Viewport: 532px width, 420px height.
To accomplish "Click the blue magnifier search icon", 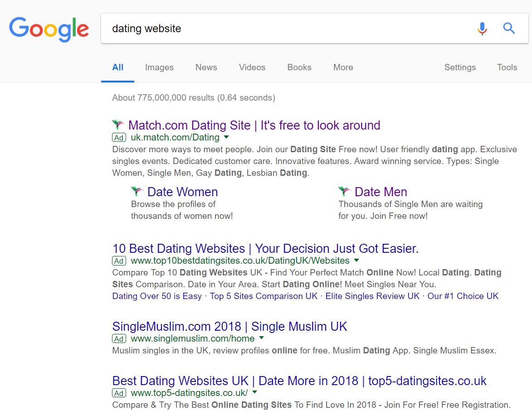I will click(x=509, y=28).
